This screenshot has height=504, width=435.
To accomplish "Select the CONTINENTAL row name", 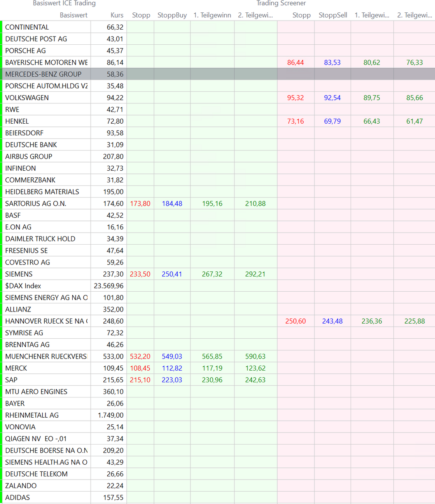I will pyautogui.click(x=27, y=27).
